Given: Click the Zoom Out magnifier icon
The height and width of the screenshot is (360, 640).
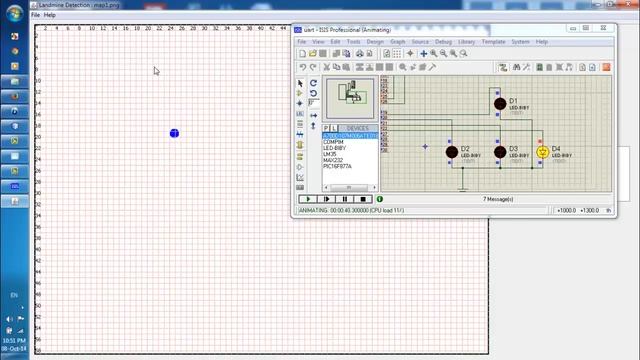Looking at the screenshot, I should (444, 53).
